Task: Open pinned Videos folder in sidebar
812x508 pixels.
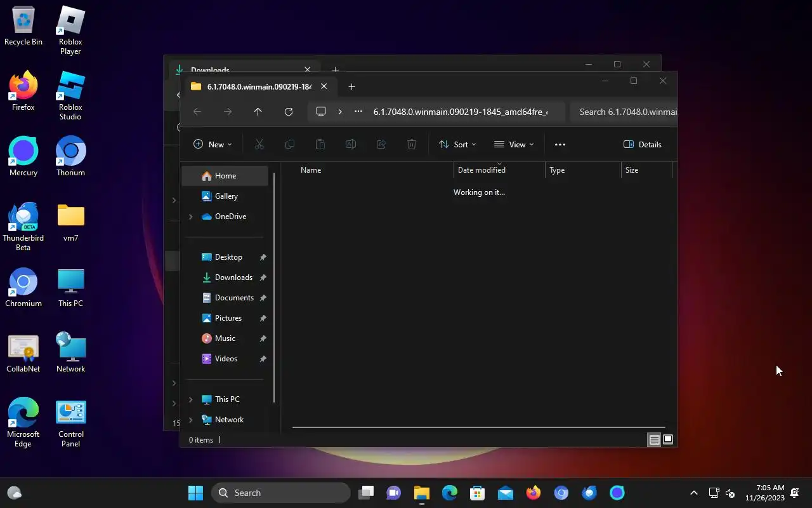Action: click(226, 359)
